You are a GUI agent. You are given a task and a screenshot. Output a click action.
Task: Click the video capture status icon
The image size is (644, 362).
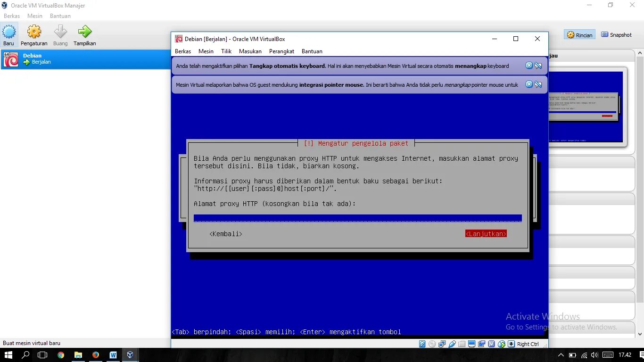(481, 344)
